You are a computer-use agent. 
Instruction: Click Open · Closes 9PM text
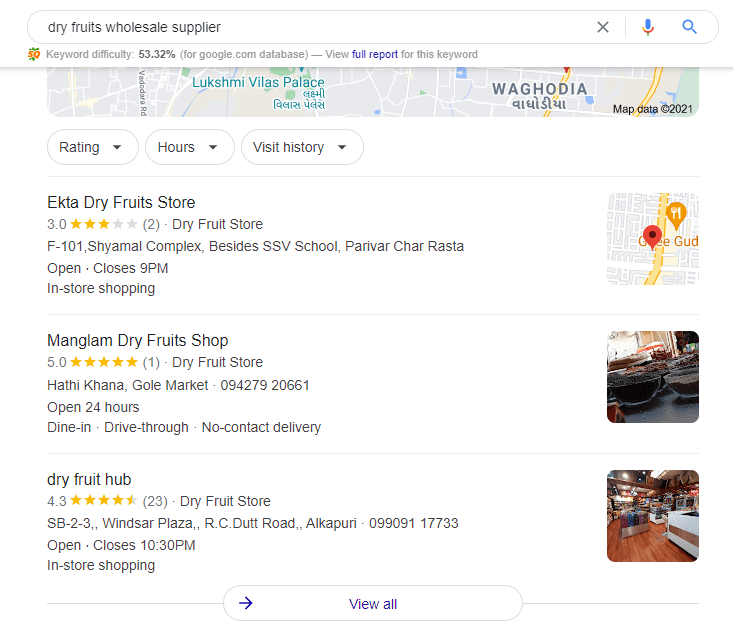click(108, 268)
